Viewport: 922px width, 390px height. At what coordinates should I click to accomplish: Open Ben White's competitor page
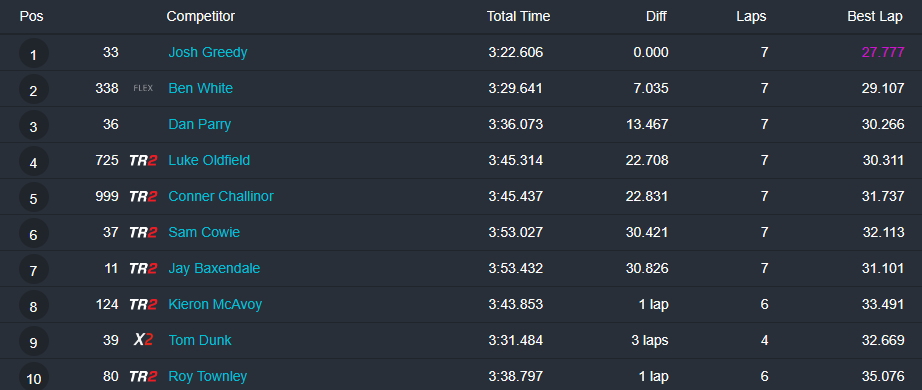click(201, 88)
